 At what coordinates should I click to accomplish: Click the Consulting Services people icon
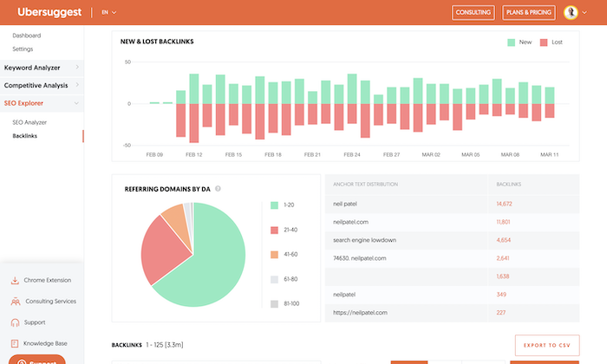(16, 302)
